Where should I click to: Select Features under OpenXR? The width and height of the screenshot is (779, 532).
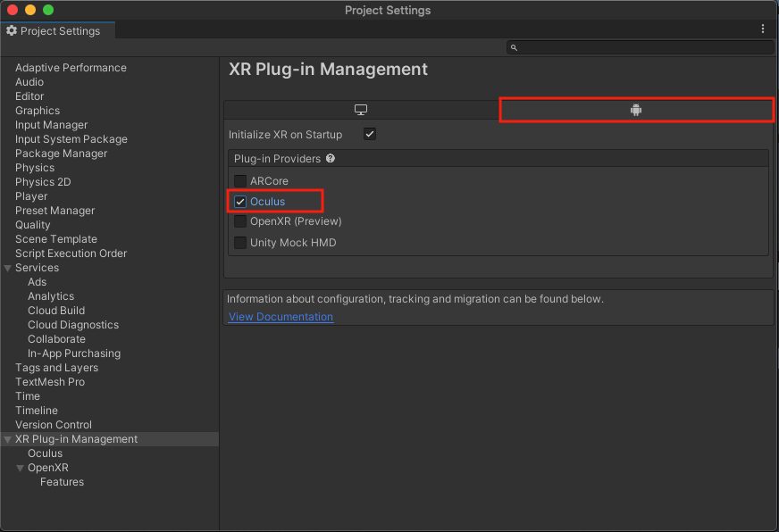[x=62, y=482]
